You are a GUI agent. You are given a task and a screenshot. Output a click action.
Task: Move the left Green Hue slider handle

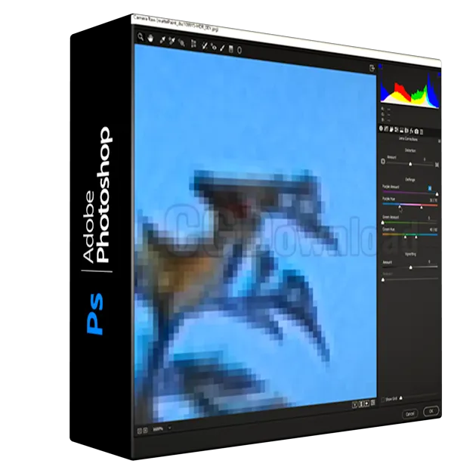point(405,236)
